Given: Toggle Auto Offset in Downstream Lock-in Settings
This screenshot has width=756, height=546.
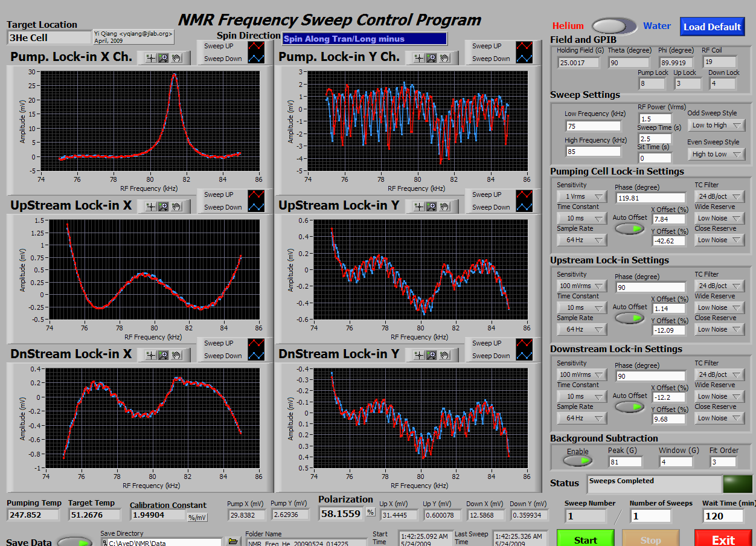Looking at the screenshot, I should tap(629, 406).
